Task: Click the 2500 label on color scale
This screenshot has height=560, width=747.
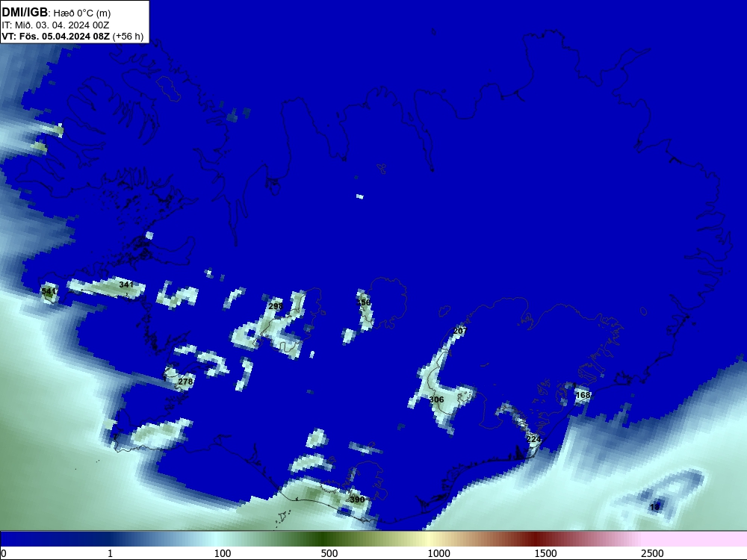Action: pyautogui.click(x=652, y=553)
